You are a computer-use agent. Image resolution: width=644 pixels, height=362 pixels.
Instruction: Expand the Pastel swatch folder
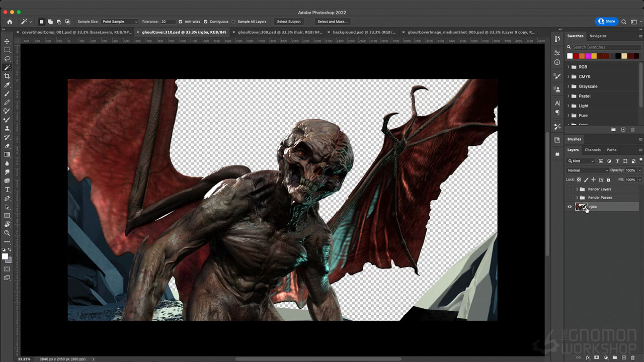tap(569, 96)
